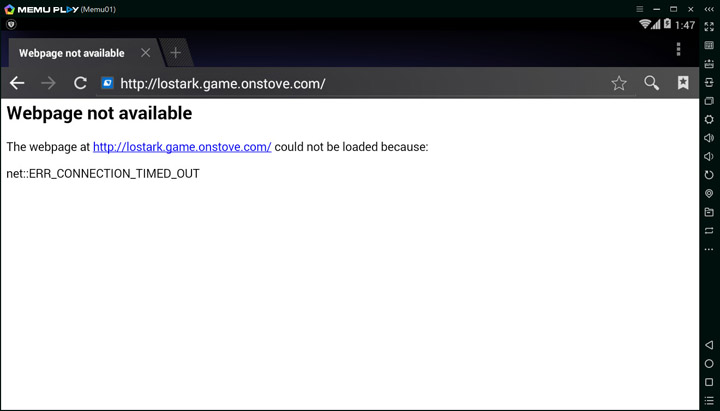This screenshot has width=720, height=411.
Task: Click the Wi-Fi signal indicator in status bar
Action: (645, 24)
